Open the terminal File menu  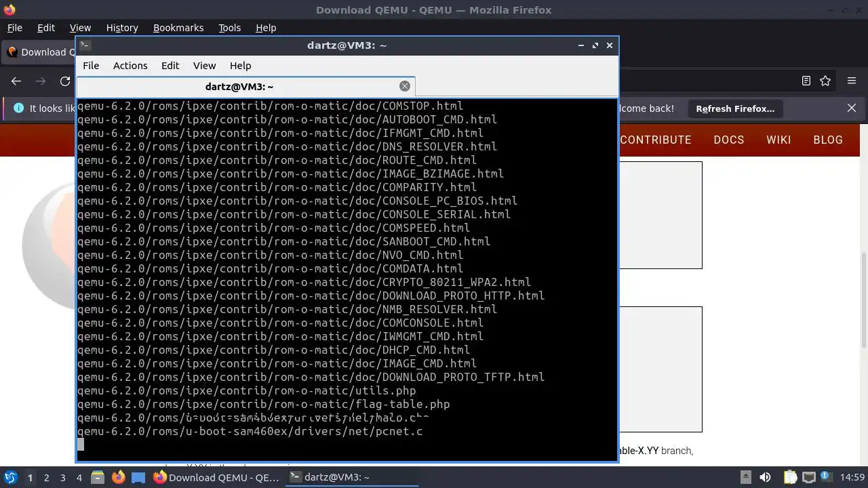click(91, 66)
